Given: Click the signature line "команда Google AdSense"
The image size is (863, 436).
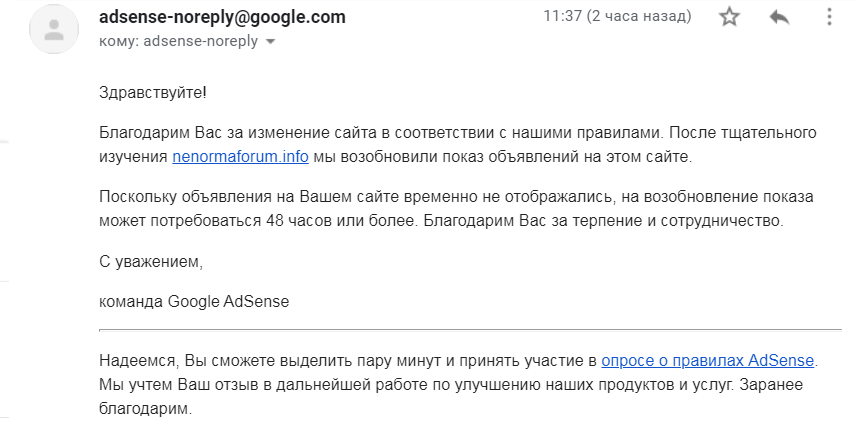Looking at the screenshot, I should 194,301.
